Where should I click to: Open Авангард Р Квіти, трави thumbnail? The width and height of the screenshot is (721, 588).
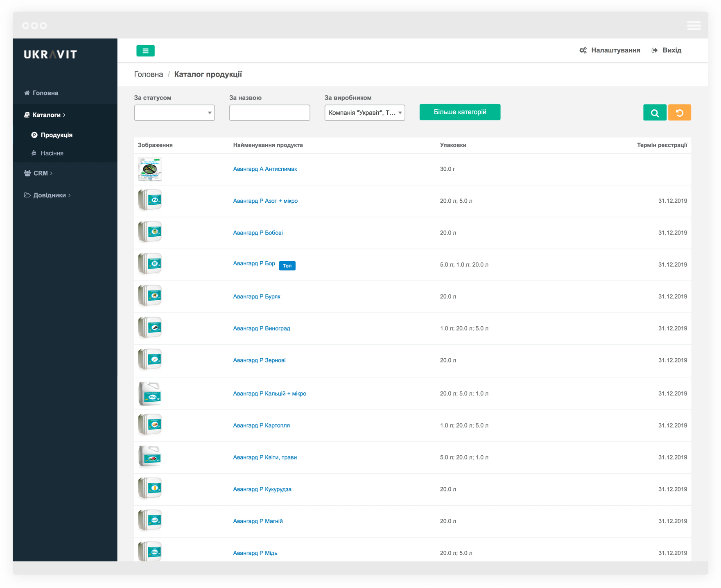click(x=150, y=457)
